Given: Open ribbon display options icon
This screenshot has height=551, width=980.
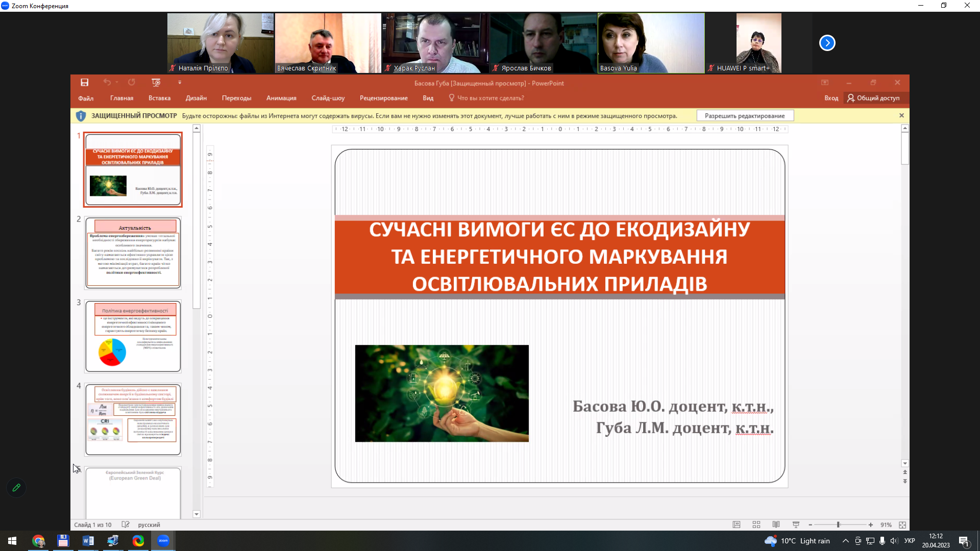Looking at the screenshot, I should [x=824, y=82].
